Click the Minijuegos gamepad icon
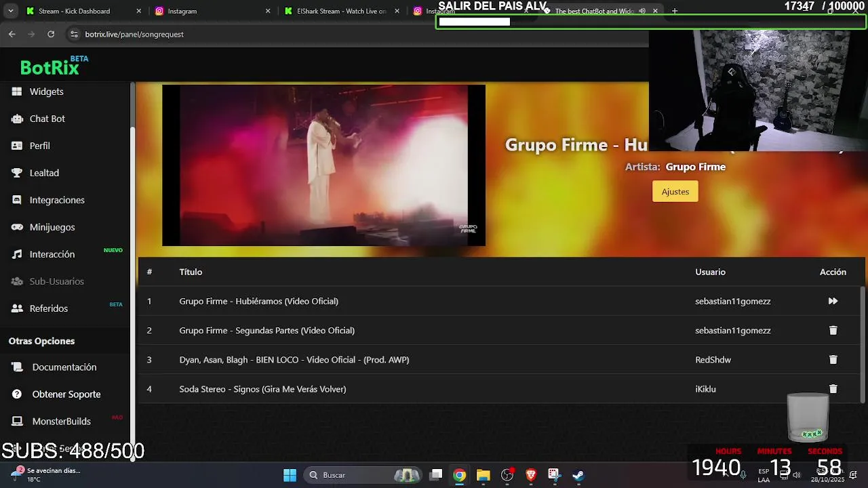Viewport: 868px width, 488px height. pyautogui.click(x=17, y=227)
